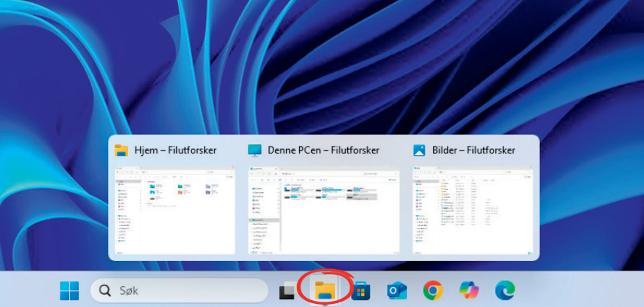Click empty desktop wallpaper to dismiss previews
Image resolution: width=644 pixels, height=307 pixels.
tap(322, 61)
